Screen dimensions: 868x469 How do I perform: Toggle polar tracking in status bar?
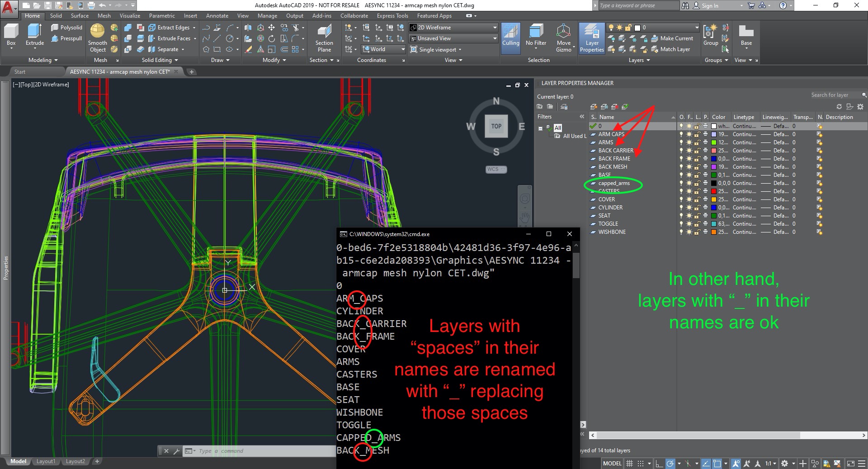(x=670, y=464)
